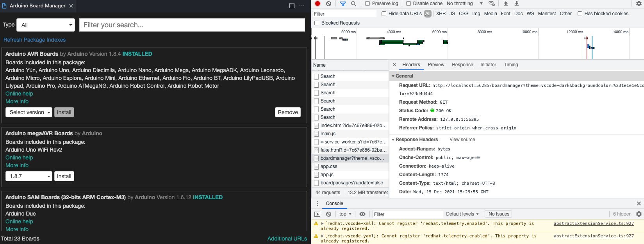
Task: Click the warning icon on vscode-xml message
Action: point(316,224)
